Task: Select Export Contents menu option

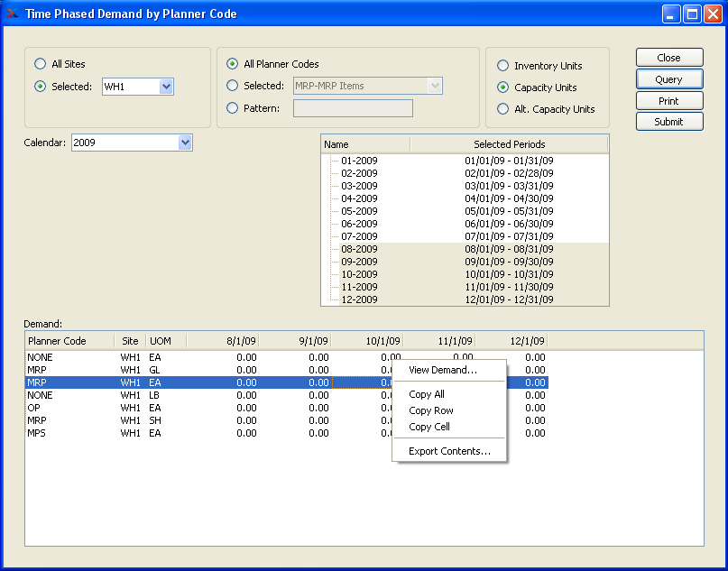Action: click(x=449, y=451)
